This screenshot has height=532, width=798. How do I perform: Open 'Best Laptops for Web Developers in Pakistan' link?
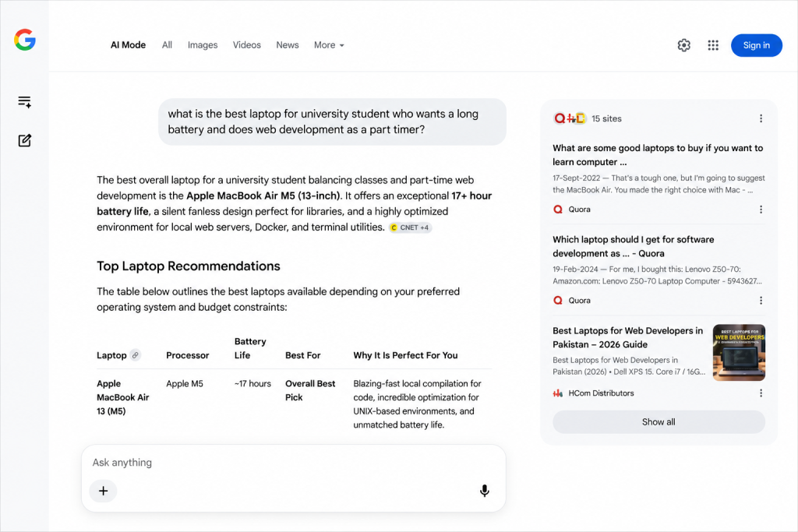pyautogui.click(x=627, y=337)
